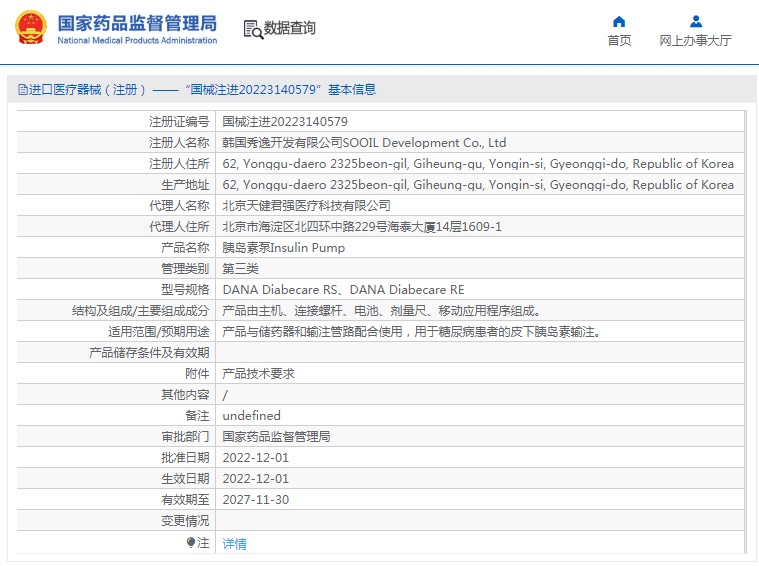Viewport: 759px width, 566px height.
Task: Select DANA Diabecare RS model value
Action: pos(343,290)
